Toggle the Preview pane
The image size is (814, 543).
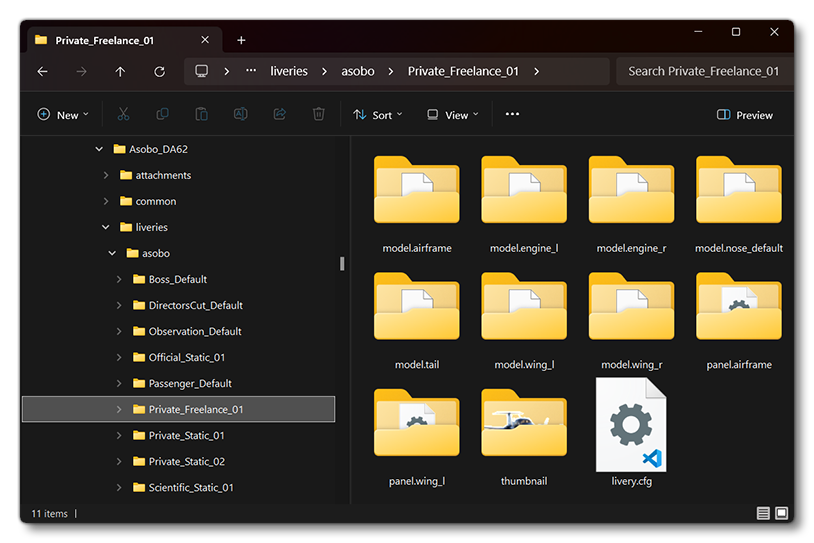(745, 115)
